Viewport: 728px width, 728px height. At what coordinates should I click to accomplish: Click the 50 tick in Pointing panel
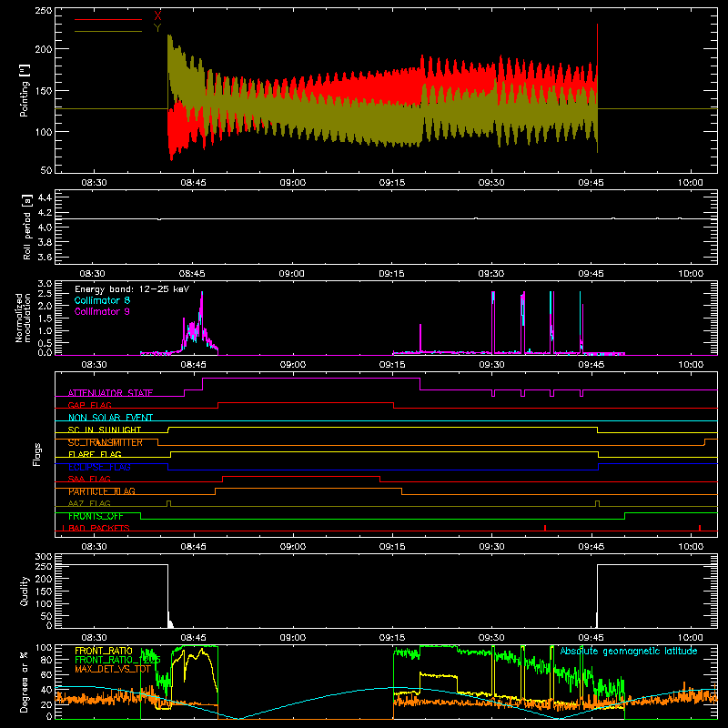click(46, 170)
